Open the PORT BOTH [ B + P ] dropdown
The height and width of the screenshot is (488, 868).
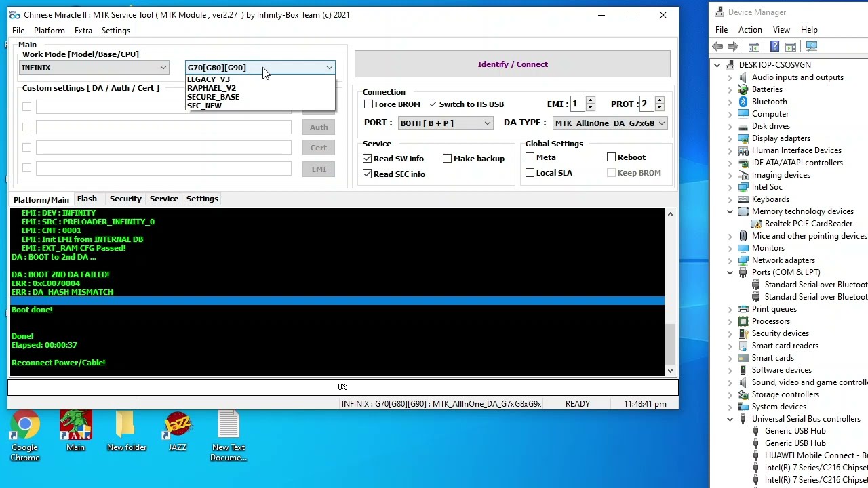pos(445,123)
